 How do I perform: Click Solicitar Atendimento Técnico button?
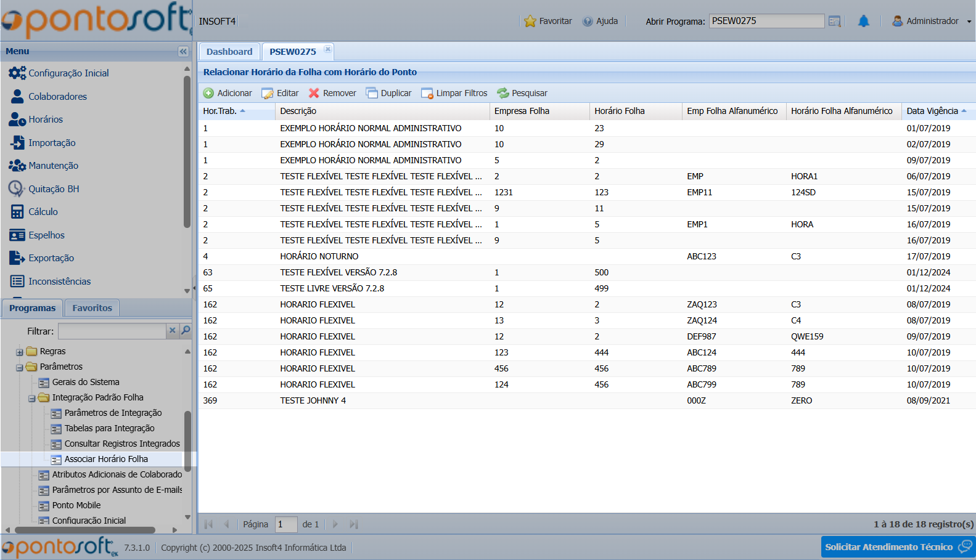897,546
